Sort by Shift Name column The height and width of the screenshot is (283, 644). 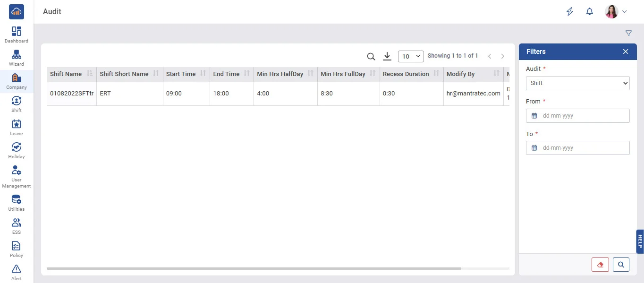(90, 74)
